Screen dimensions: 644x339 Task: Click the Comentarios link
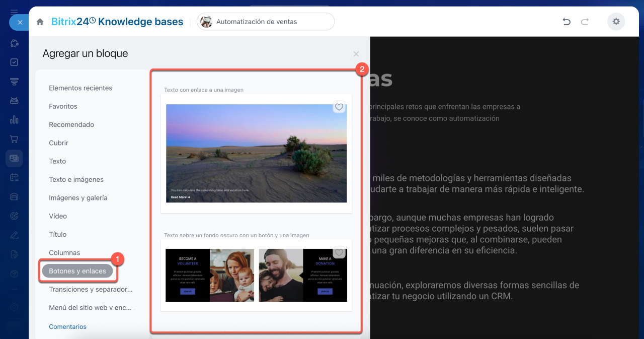[67, 327]
